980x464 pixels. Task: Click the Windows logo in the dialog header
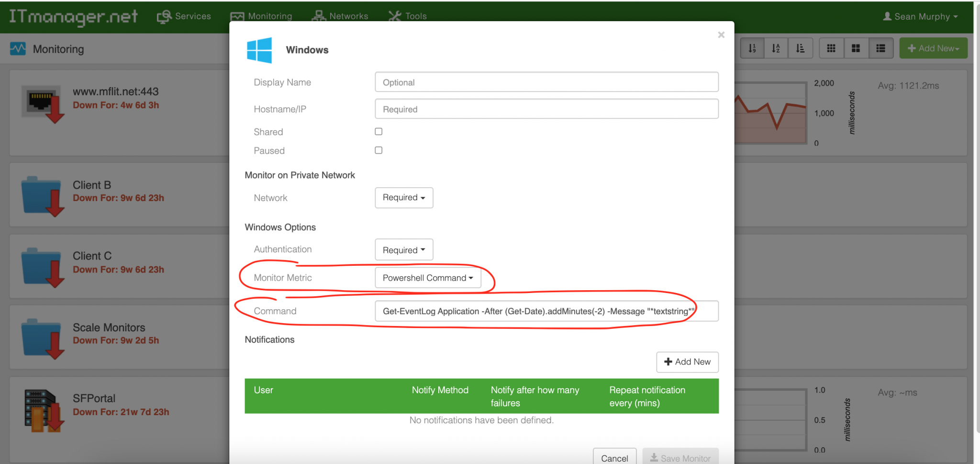pos(259,49)
